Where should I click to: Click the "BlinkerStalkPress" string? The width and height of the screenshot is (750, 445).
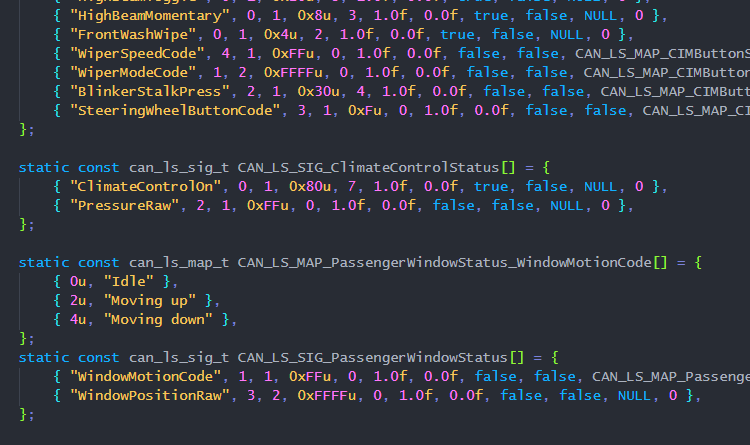tap(150, 92)
